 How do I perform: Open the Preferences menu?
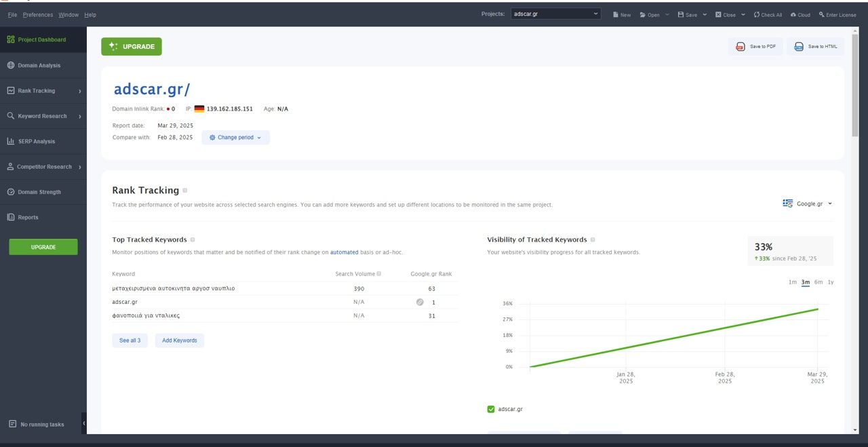coord(38,14)
